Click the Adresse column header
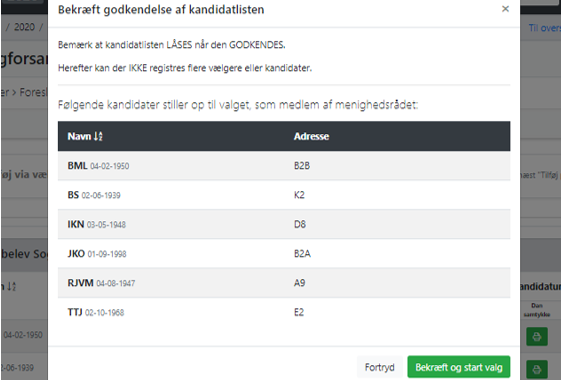The height and width of the screenshot is (380, 562). (311, 136)
